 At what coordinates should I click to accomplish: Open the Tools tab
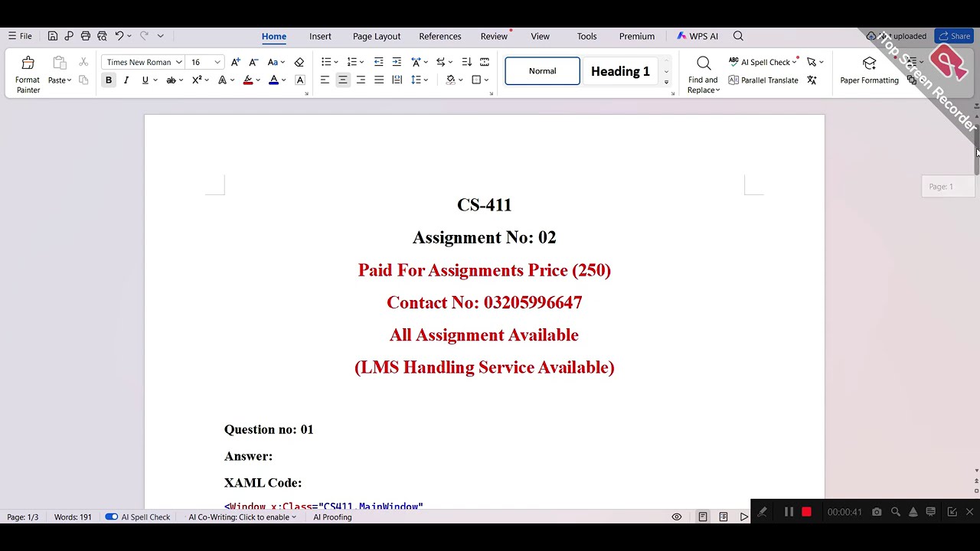(587, 36)
